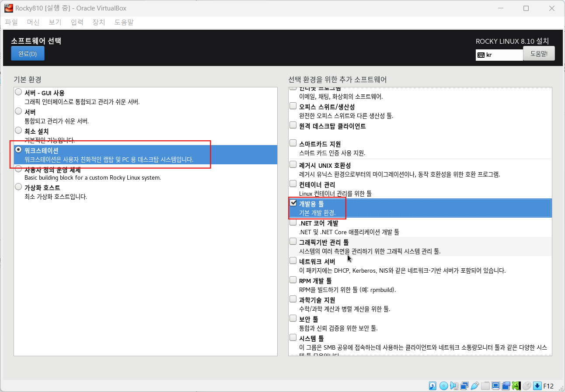565x392 pixels.
Task: Click the 소프트웨어 선택 heading
Action: click(36, 41)
